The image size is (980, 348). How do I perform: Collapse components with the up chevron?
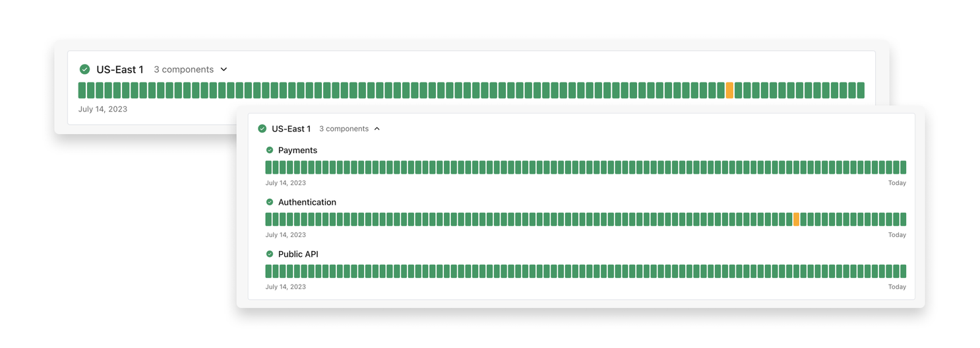pyautogui.click(x=377, y=129)
